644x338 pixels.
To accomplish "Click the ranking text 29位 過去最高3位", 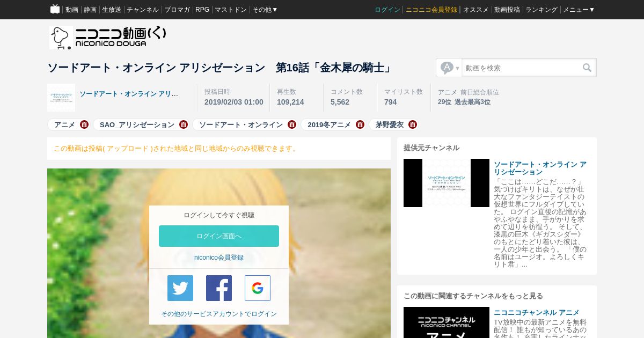I will coord(464,102).
